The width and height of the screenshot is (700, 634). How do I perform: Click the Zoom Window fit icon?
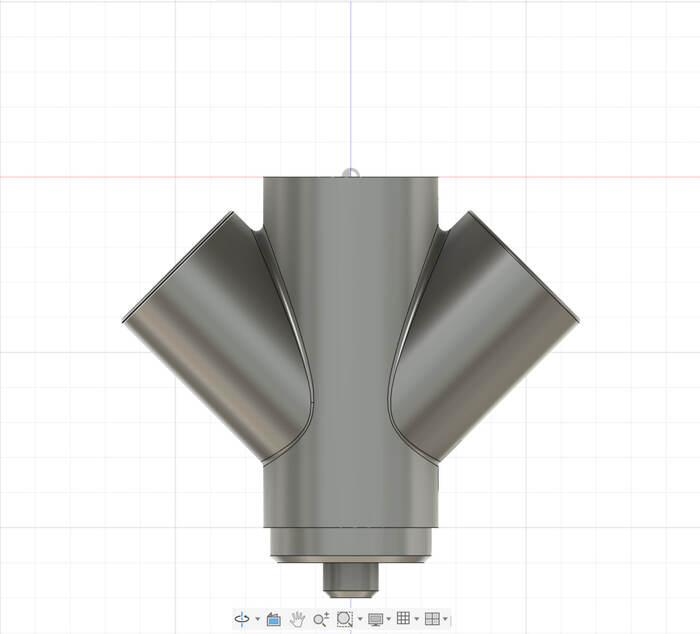[345, 619]
